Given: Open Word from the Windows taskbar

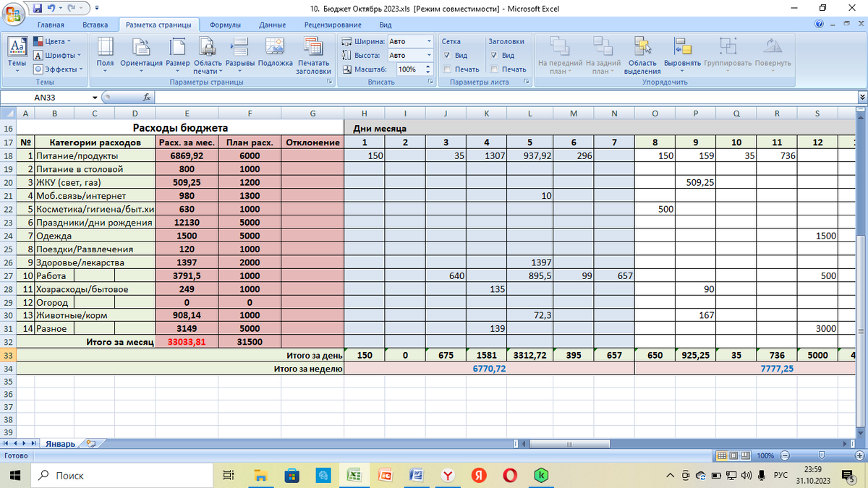Looking at the screenshot, I should tap(417, 475).
